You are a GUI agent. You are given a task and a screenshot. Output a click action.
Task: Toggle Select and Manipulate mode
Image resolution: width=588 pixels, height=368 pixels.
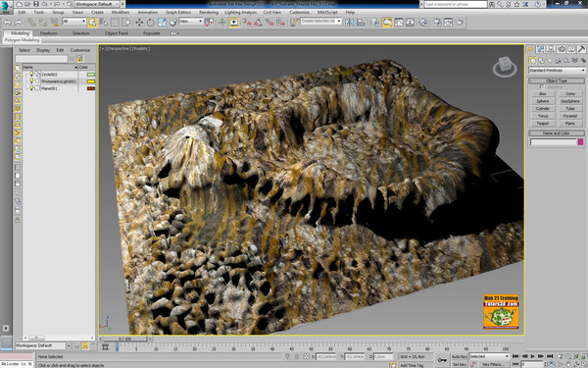222,23
